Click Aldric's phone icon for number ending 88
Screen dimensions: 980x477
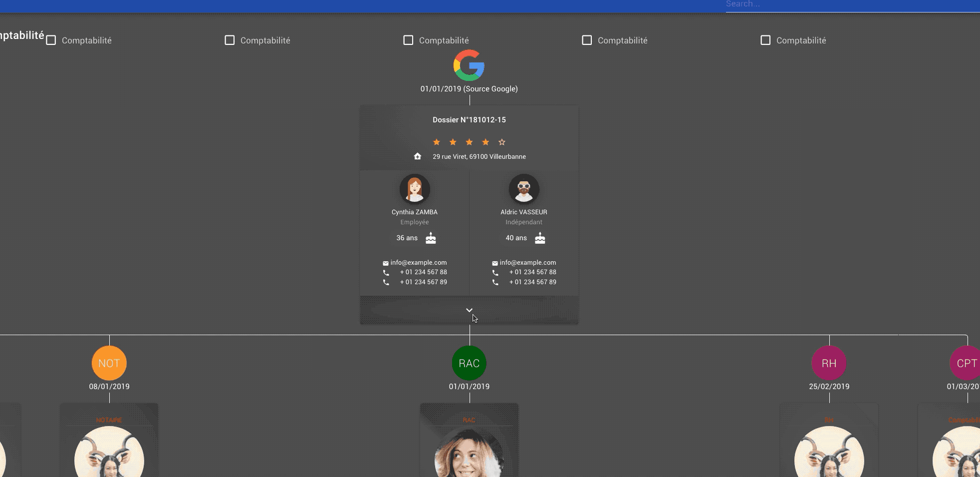(x=495, y=273)
